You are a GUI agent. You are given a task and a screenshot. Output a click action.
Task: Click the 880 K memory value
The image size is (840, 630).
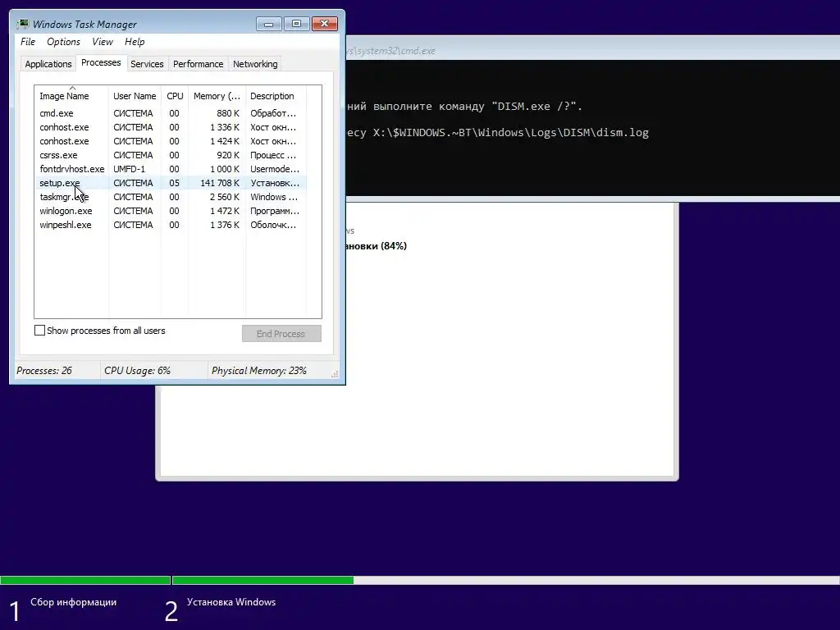pyautogui.click(x=228, y=113)
